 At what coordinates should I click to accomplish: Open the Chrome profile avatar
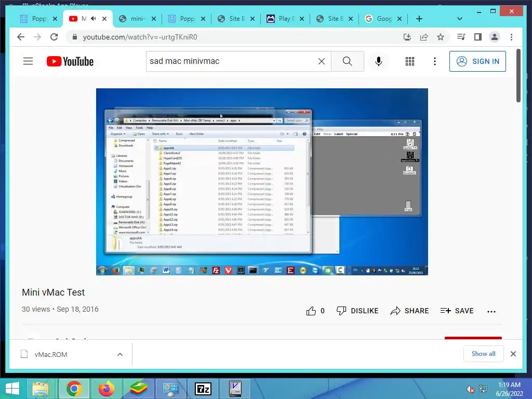click(495, 37)
